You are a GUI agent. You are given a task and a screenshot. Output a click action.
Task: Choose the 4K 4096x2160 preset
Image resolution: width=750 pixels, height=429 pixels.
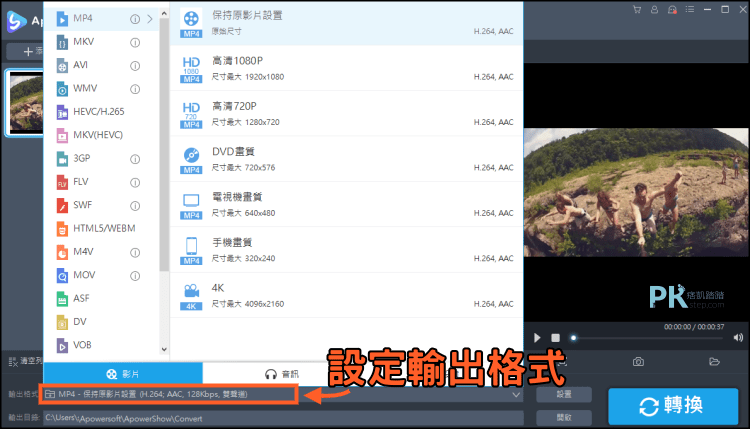tap(346, 296)
